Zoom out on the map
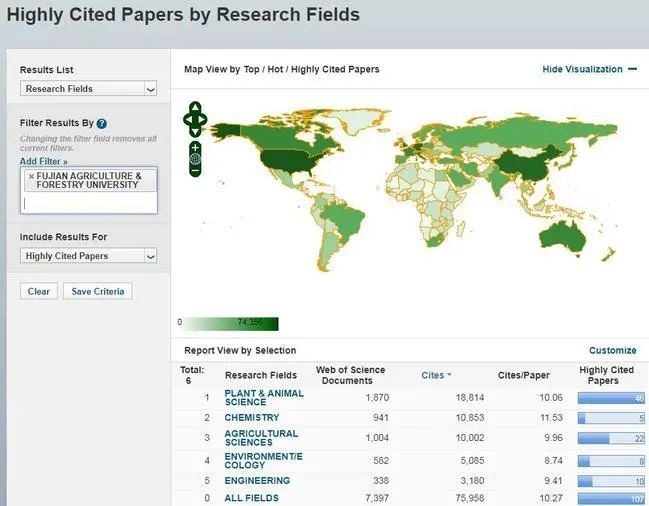The width and height of the screenshot is (649, 506). (x=195, y=170)
